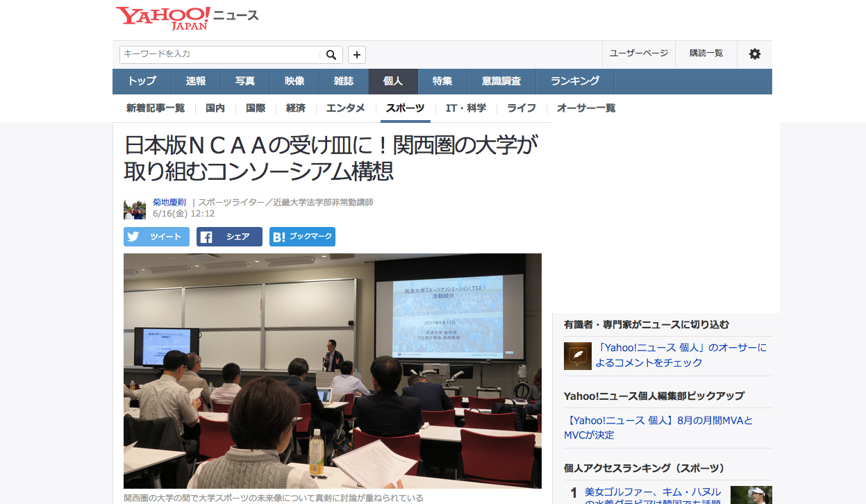Screen dimensions: 866x504
Task: Open 国内 category
Action: click(x=215, y=108)
